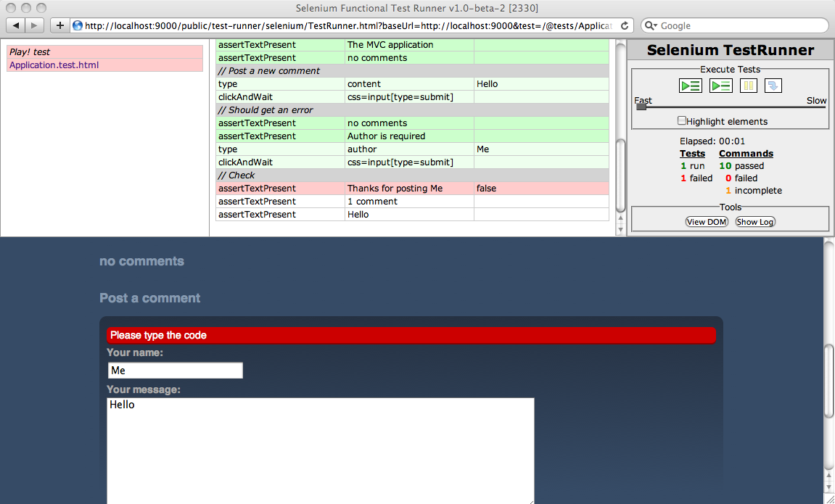Go back with browser back arrow
The width and height of the screenshot is (835, 504).
click(x=16, y=25)
